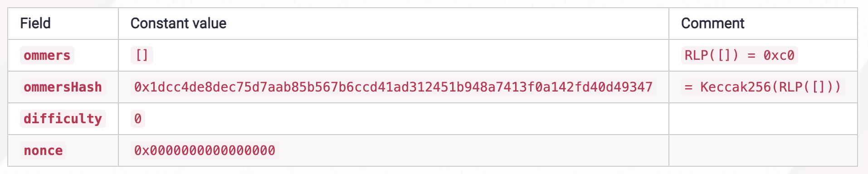Click the empty brackets constant value
Screen dimensions: 868x174
[142, 55]
